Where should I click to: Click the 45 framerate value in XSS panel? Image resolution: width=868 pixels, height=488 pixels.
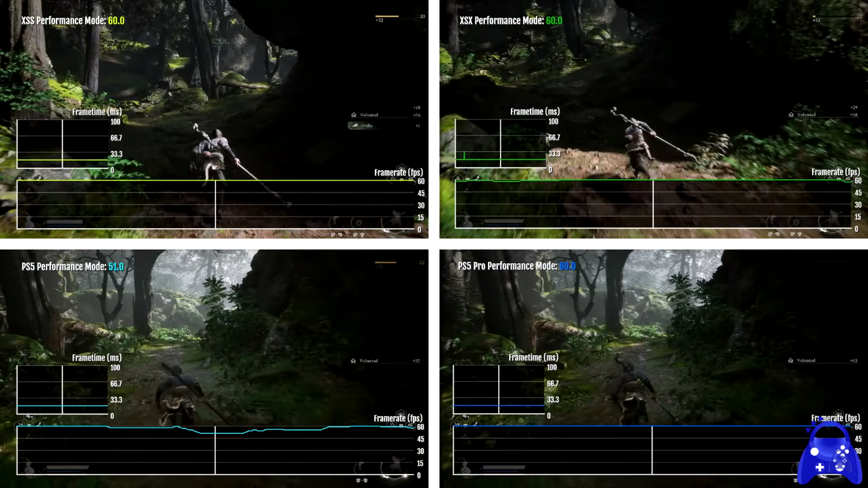(x=421, y=194)
